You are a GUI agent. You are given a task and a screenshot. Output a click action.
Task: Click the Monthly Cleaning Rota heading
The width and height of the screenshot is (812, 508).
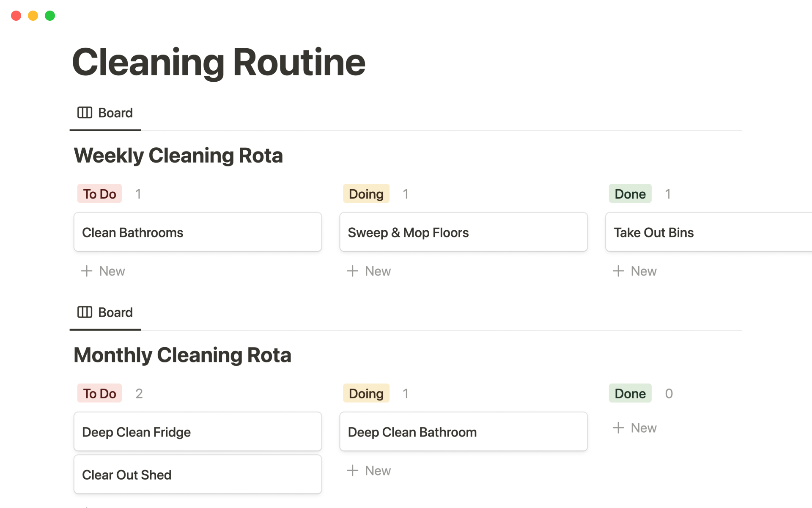(x=182, y=355)
